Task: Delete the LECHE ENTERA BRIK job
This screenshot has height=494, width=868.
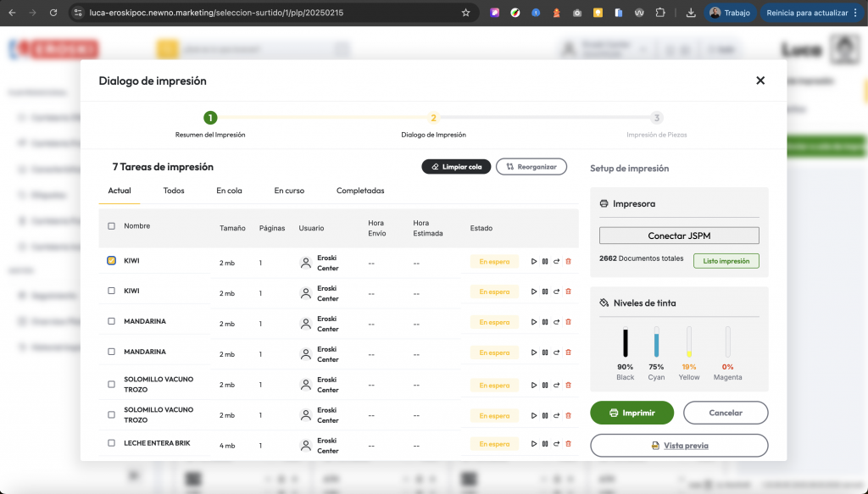Action: pyautogui.click(x=568, y=444)
